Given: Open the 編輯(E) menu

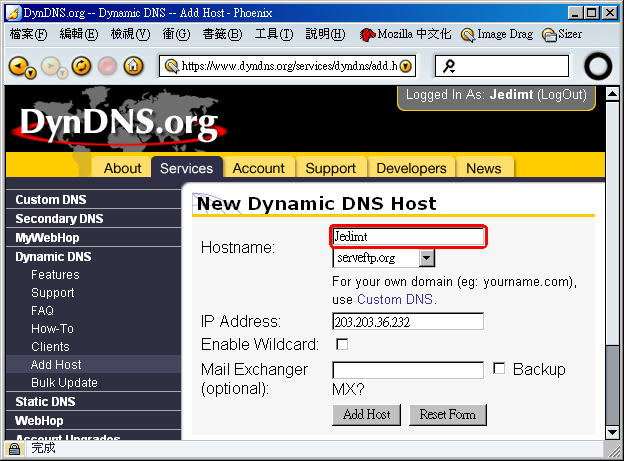Looking at the screenshot, I should [x=79, y=34].
